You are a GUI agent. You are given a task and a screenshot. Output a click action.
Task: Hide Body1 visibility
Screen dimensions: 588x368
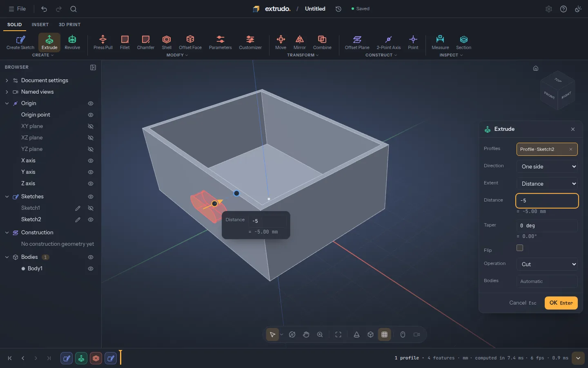91,269
